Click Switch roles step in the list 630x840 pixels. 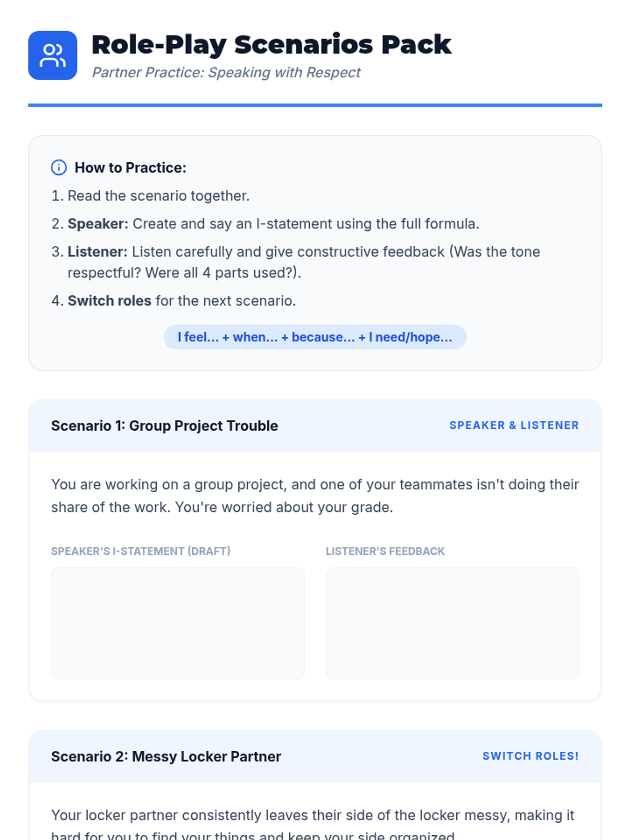[x=174, y=301]
